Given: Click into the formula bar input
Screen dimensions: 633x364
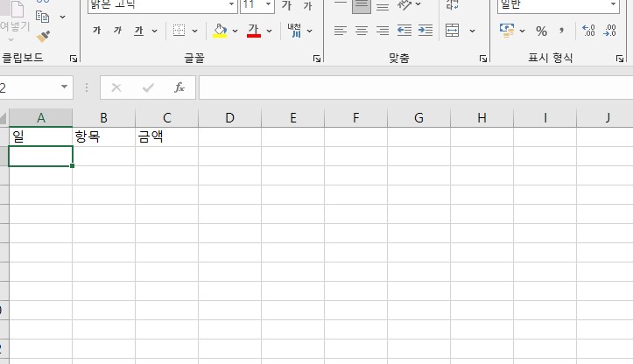Looking at the screenshot, I should [x=416, y=87].
